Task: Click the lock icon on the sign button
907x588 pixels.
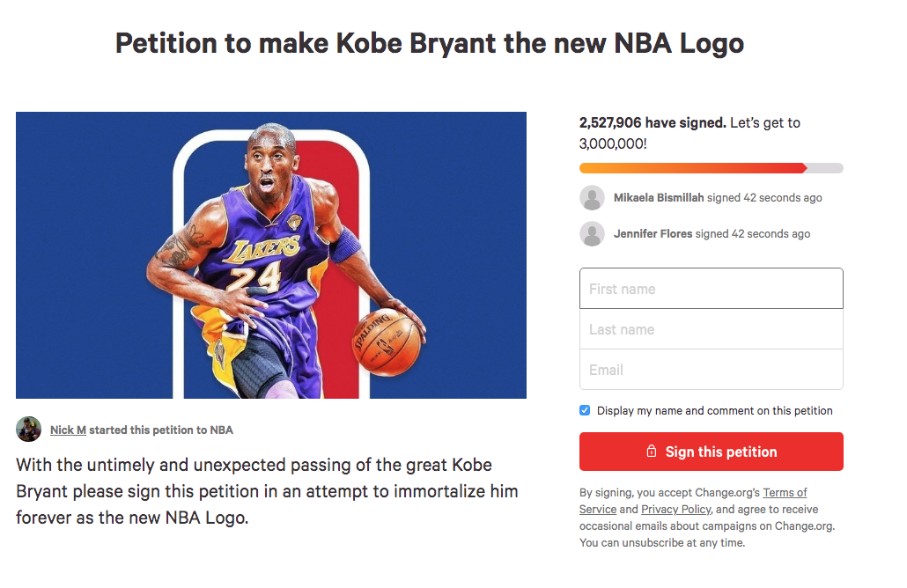Action: tap(652, 452)
